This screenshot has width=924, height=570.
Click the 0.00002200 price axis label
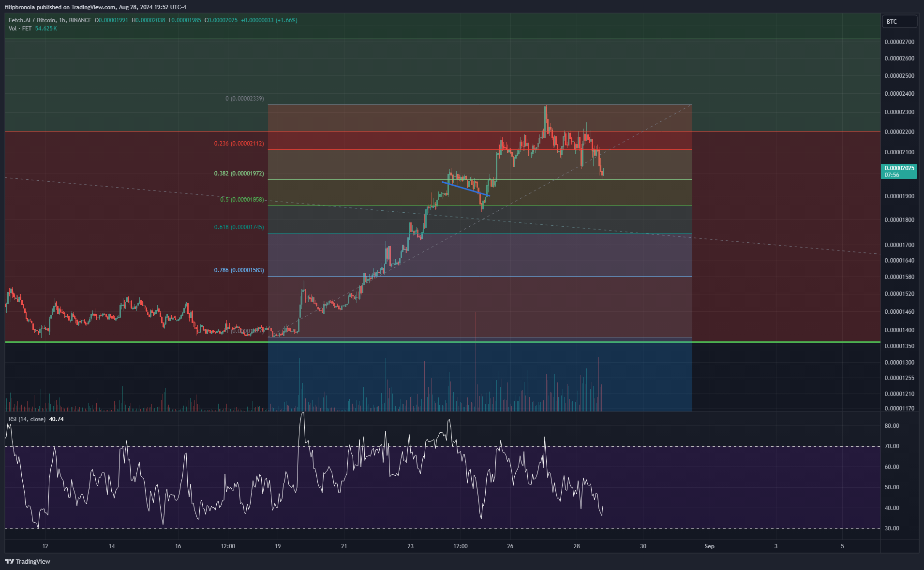click(x=899, y=132)
